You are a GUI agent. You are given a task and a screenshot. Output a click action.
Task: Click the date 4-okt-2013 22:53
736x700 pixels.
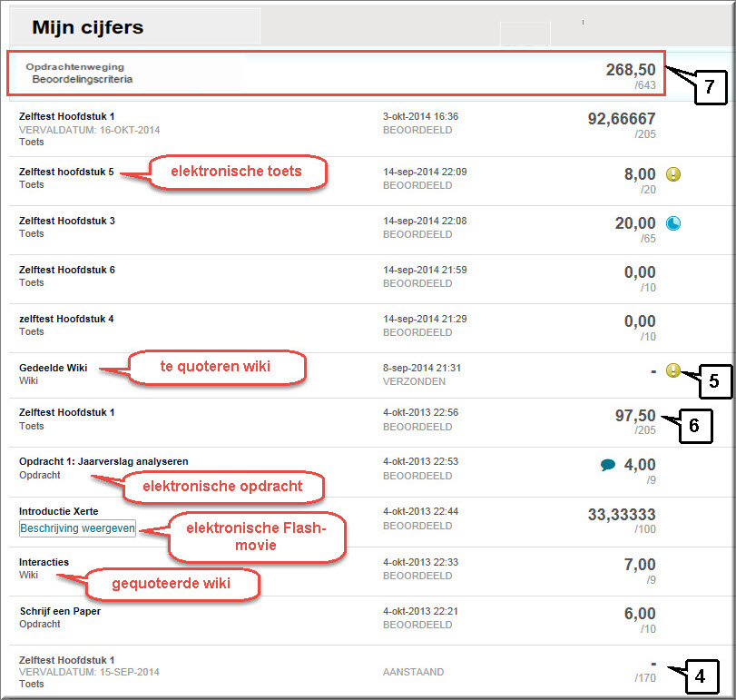pos(420,461)
